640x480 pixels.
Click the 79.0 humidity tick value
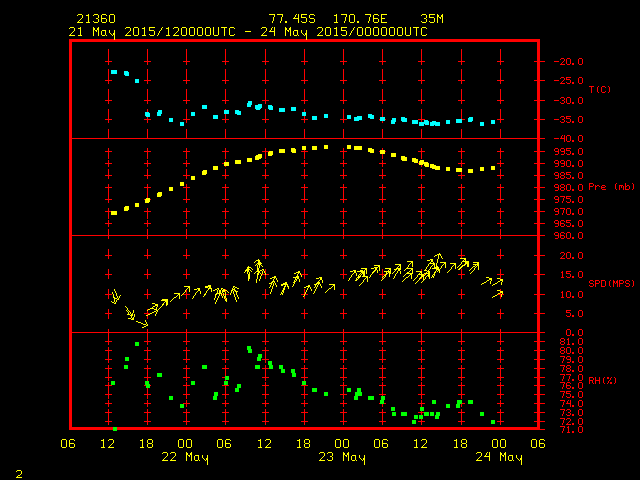[571, 360]
